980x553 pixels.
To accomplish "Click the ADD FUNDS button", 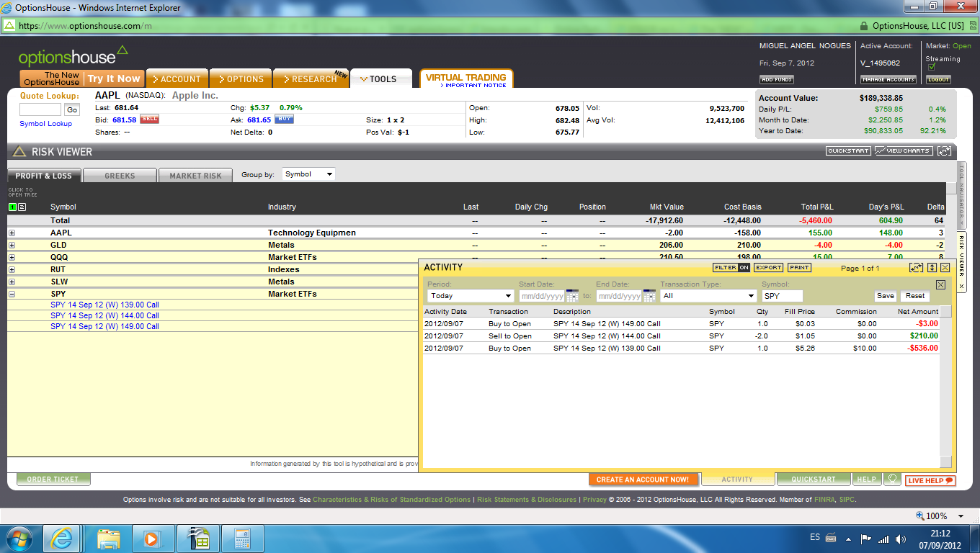I will click(x=777, y=79).
